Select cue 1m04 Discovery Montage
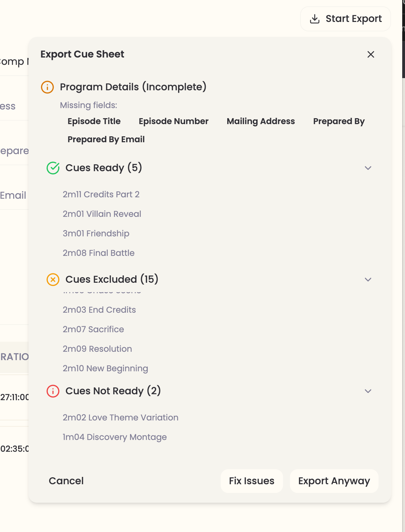Screen dimensions: 405x532 tap(115, 437)
